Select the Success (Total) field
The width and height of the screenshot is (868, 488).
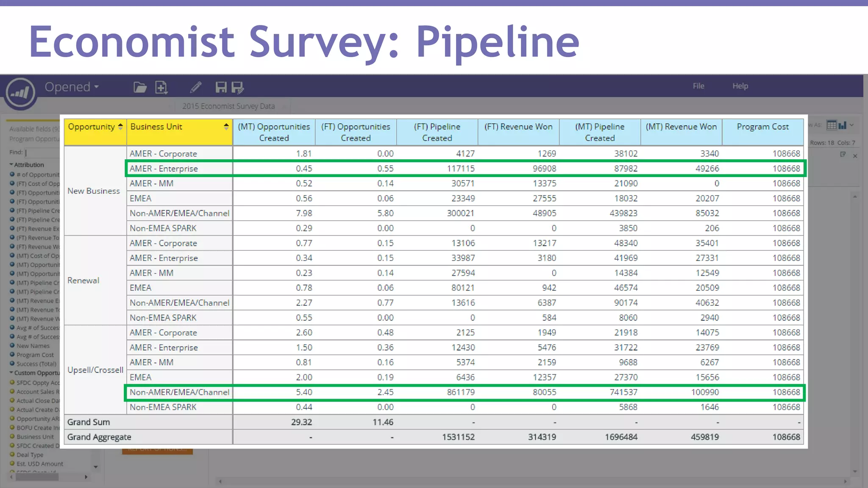[36, 364]
